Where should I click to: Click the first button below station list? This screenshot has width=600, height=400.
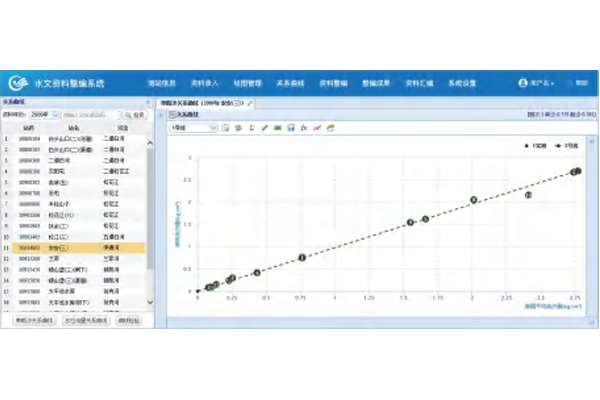(x=35, y=322)
